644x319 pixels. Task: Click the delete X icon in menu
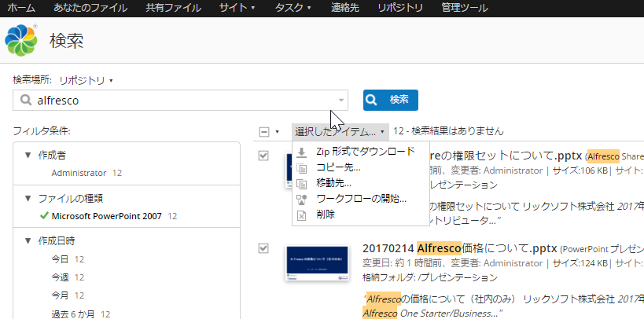pyautogui.click(x=301, y=214)
